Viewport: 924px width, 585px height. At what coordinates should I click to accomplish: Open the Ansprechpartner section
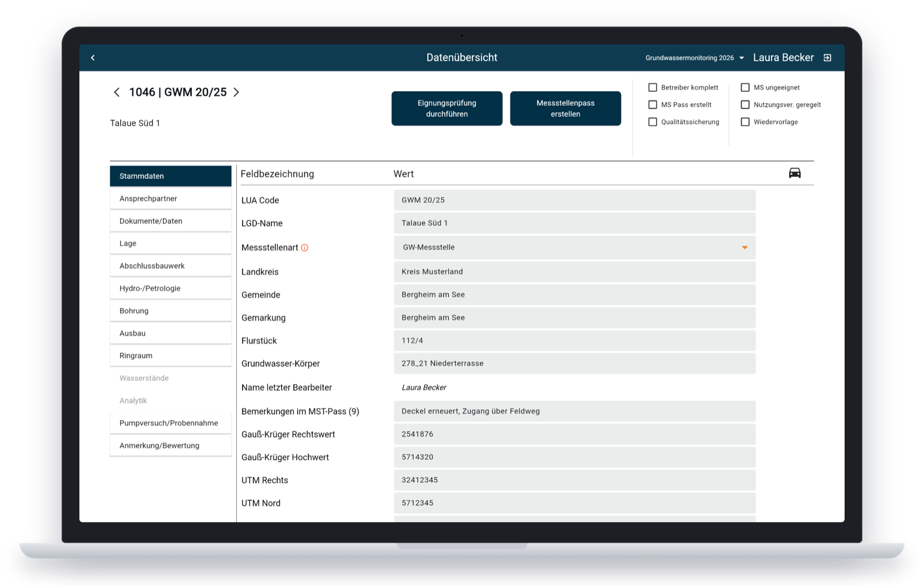[x=170, y=199]
